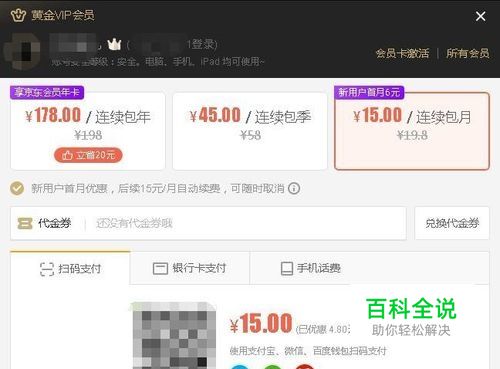Click the 立省20元 badge
Screen dimensions: 500x369
88,155
